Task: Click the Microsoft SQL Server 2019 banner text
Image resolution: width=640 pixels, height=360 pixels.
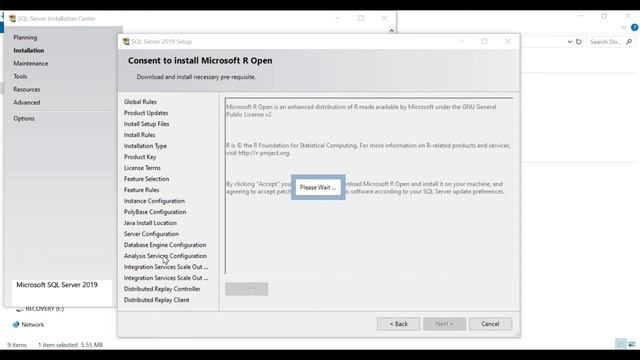Action: [57, 285]
